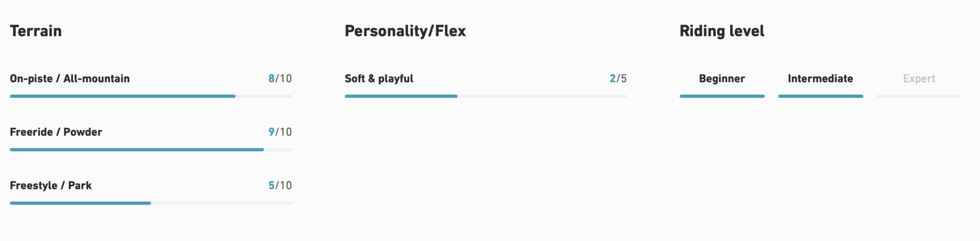Select the Freeride / Powder label
This screenshot has height=241, width=980.
(x=56, y=132)
